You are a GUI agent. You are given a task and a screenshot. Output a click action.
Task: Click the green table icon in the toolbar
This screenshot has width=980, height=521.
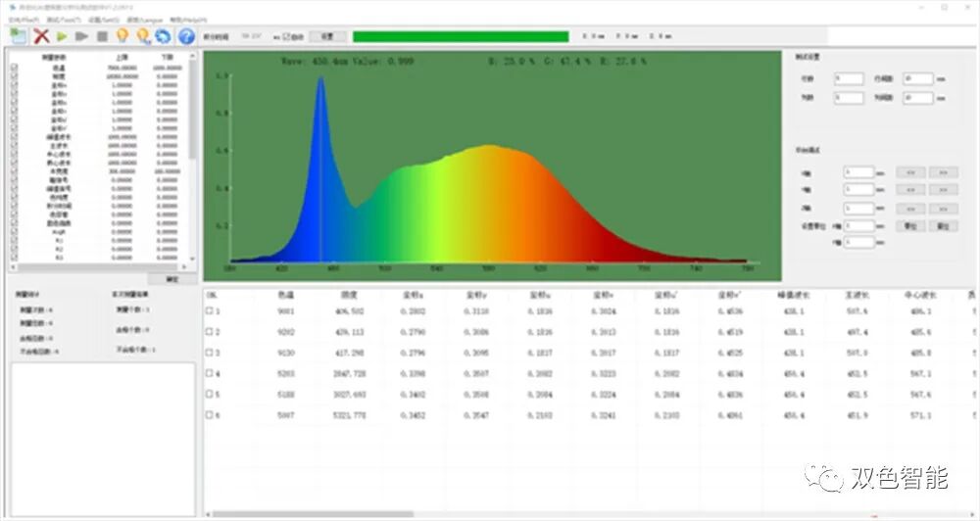[x=19, y=36]
